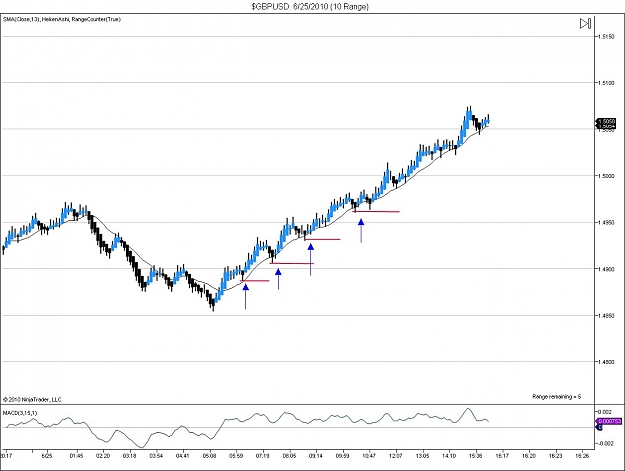Click the 1.4900 price axis label
Screen dimensions: 625x471
click(x=606, y=269)
